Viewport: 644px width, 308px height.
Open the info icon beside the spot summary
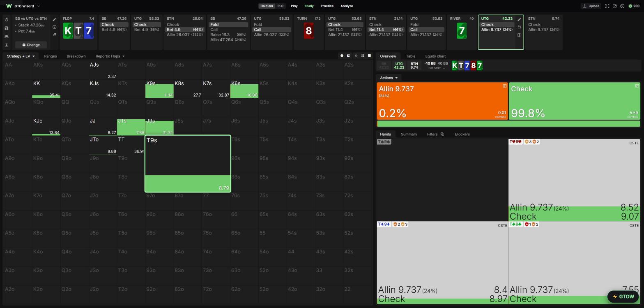click(x=54, y=27)
